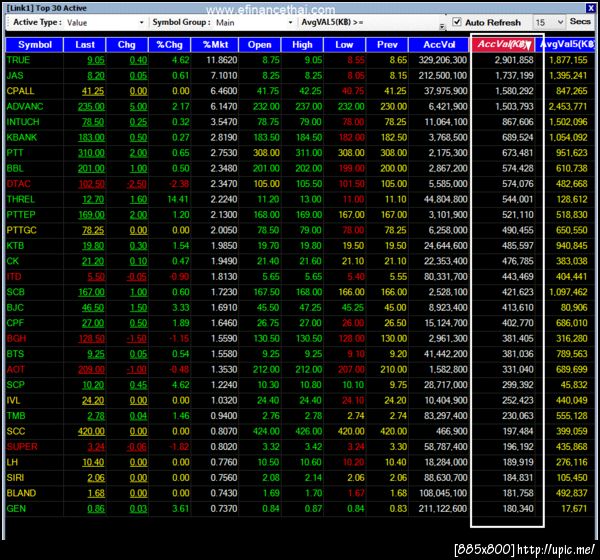Select the KBANK symbol
This screenshot has width=600, height=560.
[x=22, y=137]
